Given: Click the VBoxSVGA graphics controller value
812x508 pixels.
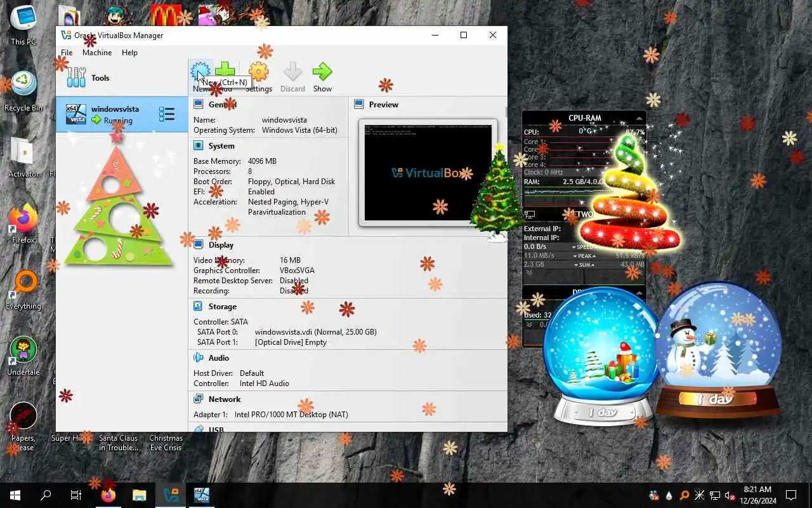Looking at the screenshot, I should pos(297,270).
